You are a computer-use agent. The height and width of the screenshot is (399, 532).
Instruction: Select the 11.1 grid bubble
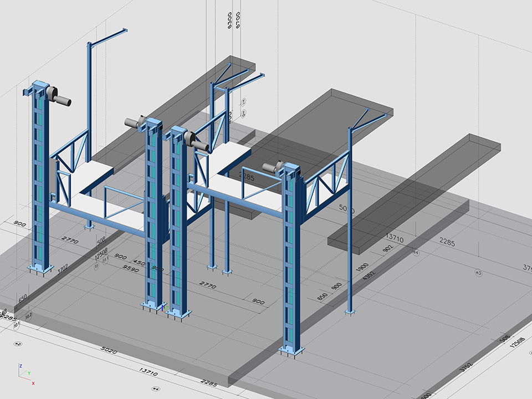105,259
